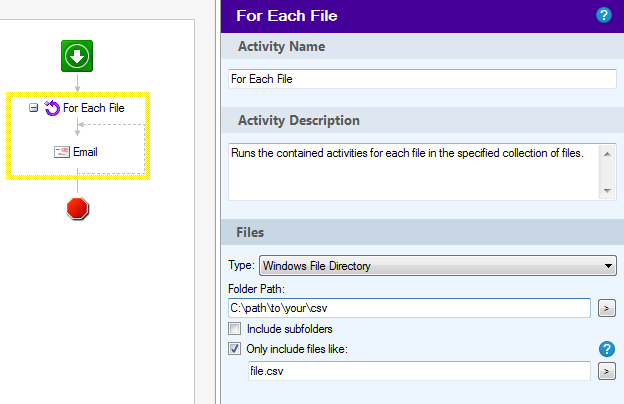624x404 pixels.
Task: Click the Activity Name section header
Action: pos(422,47)
